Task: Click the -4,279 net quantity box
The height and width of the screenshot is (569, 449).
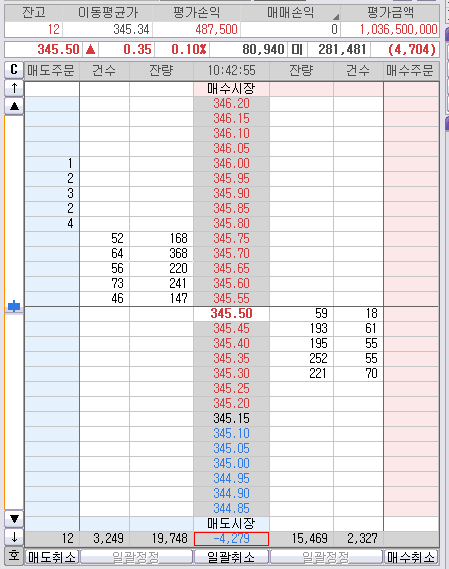Action: [x=231, y=539]
